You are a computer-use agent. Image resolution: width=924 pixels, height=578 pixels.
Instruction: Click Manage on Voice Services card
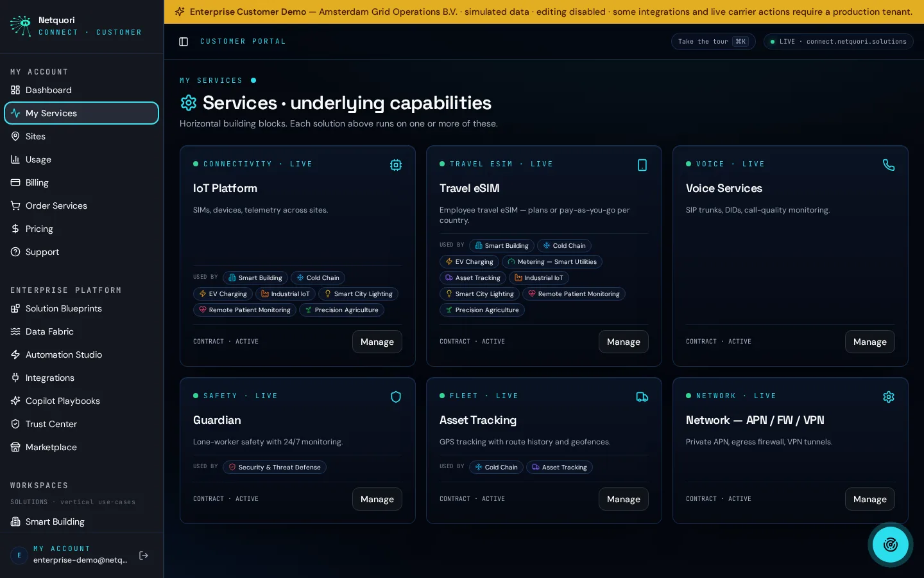point(870,342)
